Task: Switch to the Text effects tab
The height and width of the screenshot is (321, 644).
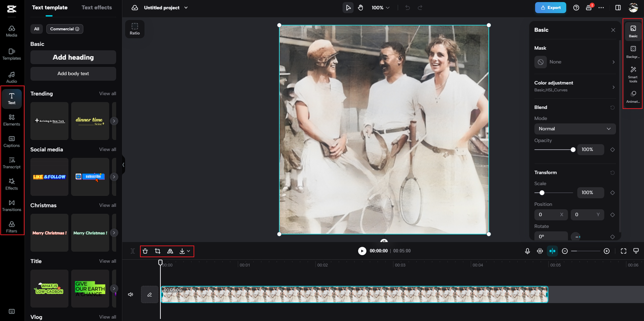Action: [x=97, y=8]
